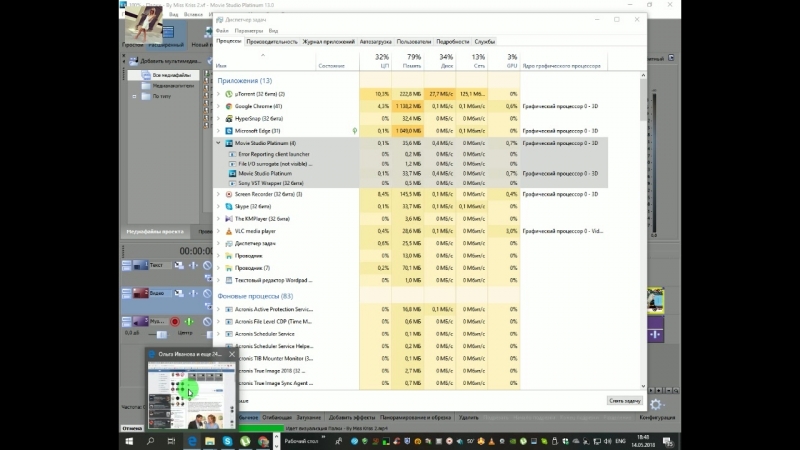Click Microsoft Edge icon on the taskbar
Screen dimensions: 800x450
pyautogui.click(x=192, y=440)
